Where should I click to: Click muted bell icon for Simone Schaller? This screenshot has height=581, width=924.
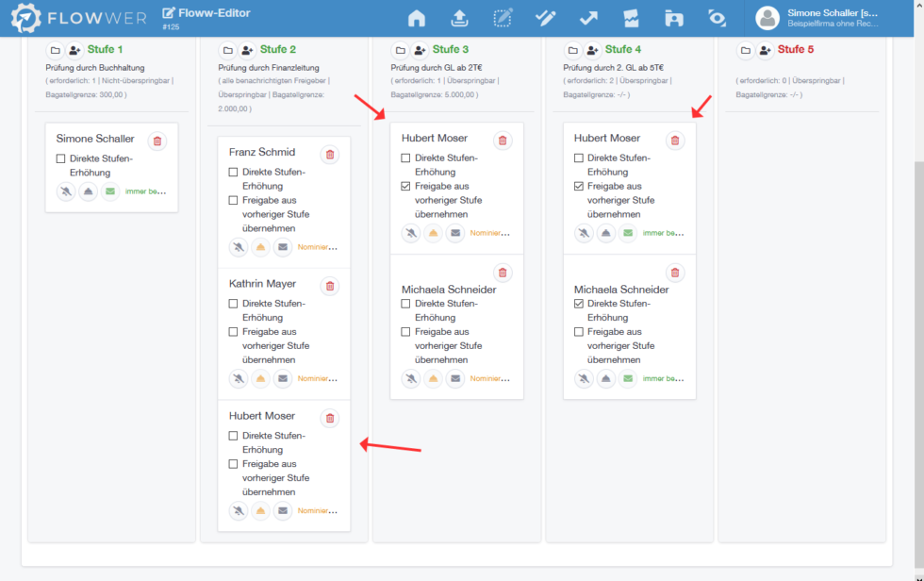click(66, 191)
